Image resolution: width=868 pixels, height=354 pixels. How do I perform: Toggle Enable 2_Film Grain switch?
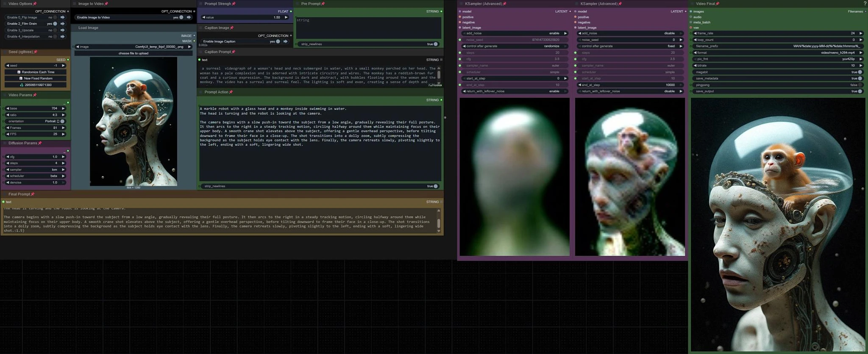[x=55, y=24]
